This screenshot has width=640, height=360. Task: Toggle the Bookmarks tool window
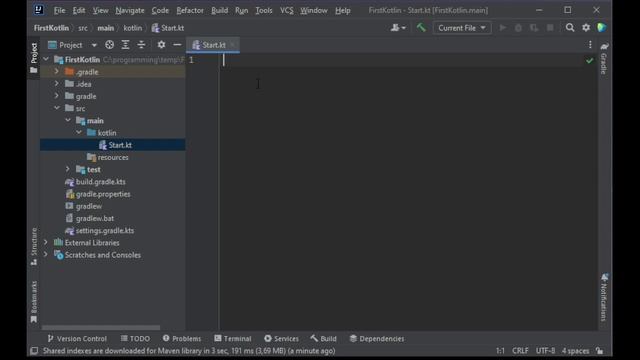click(x=34, y=302)
